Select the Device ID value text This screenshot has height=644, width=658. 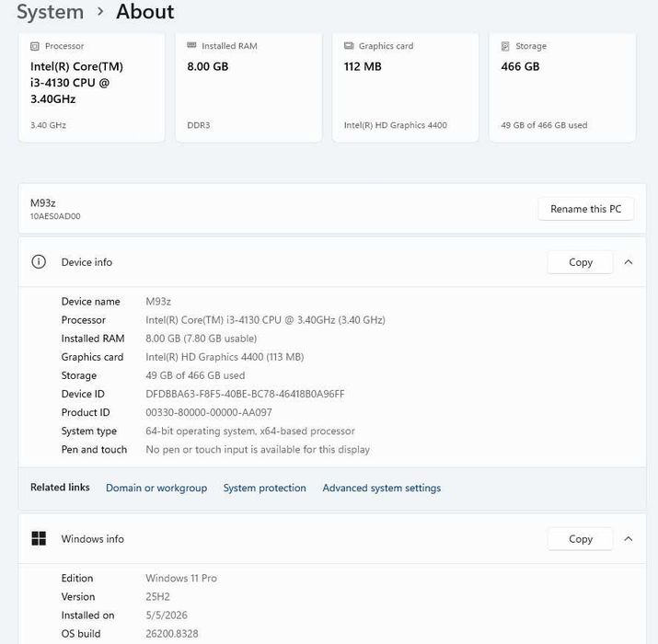click(245, 394)
